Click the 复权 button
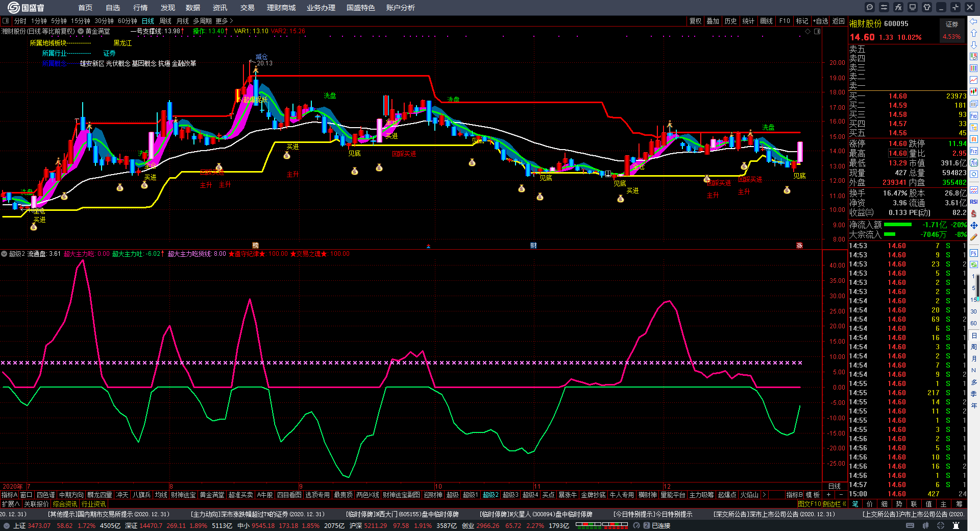 pos(695,21)
